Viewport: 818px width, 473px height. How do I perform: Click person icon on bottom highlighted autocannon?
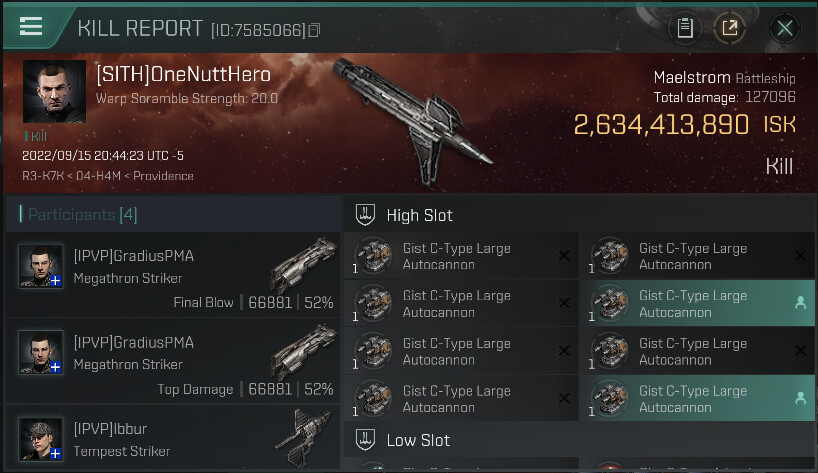pos(800,398)
